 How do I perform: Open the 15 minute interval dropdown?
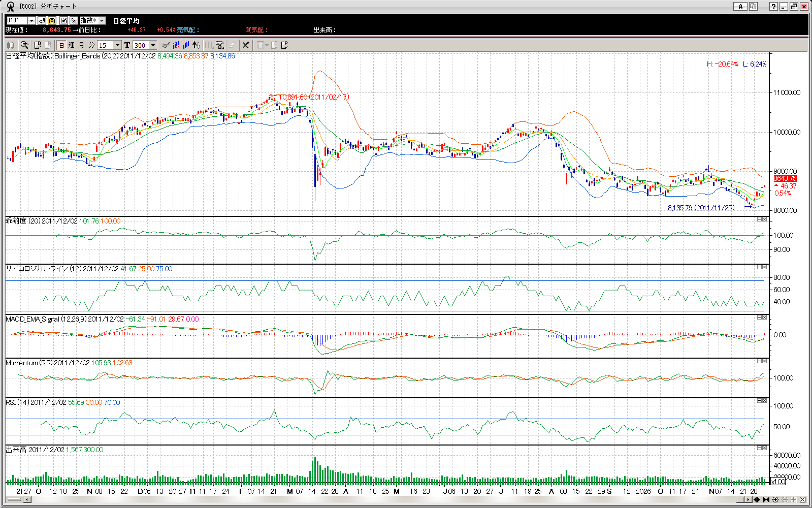point(117,45)
